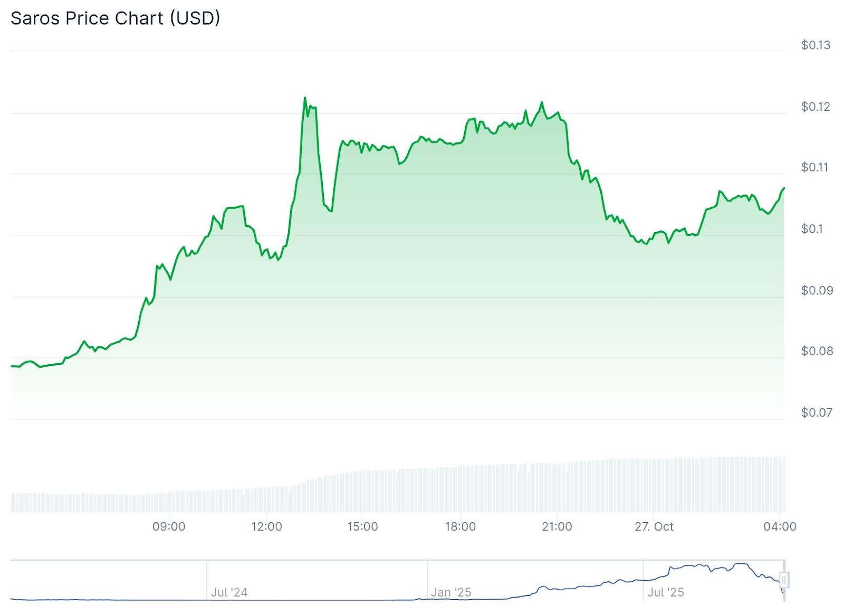Select the $0.12 price axis label
The height and width of the screenshot is (616, 844).
[x=816, y=107]
